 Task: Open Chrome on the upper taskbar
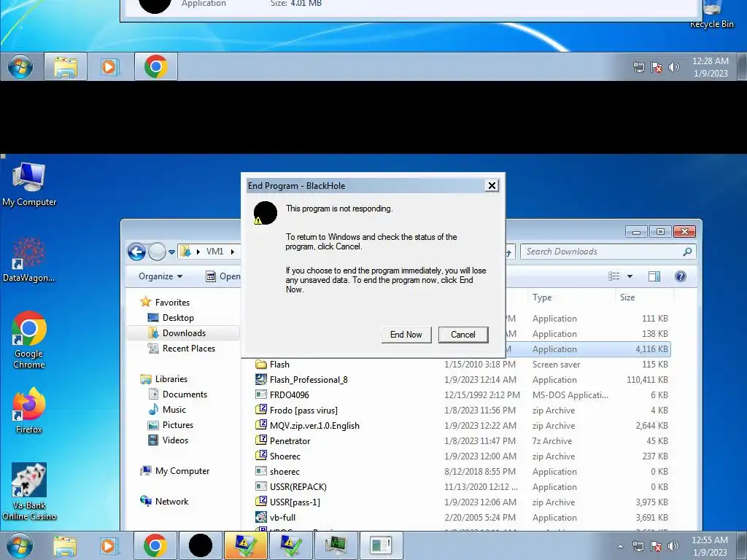click(156, 66)
